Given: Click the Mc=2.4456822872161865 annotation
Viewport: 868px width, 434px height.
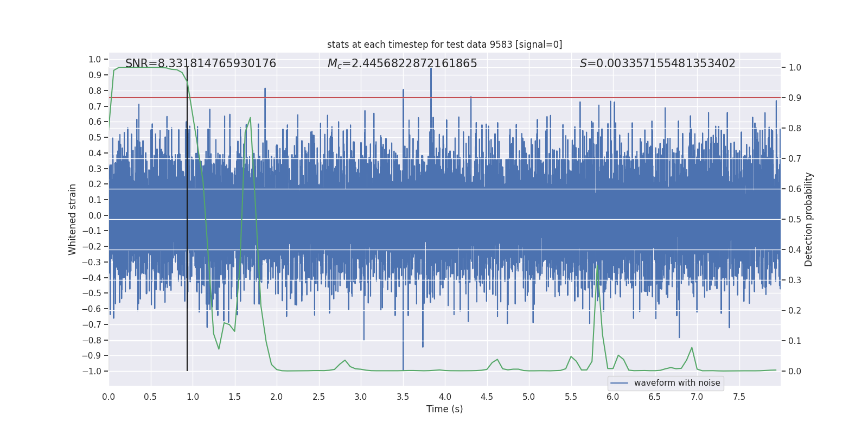Looking at the screenshot, I should [x=403, y=63].
